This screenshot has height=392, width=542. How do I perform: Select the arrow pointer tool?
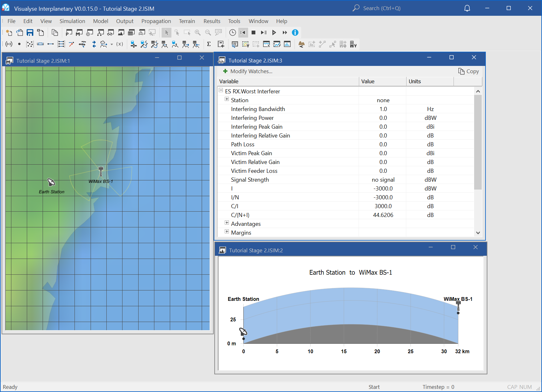[x=166, y=32]
